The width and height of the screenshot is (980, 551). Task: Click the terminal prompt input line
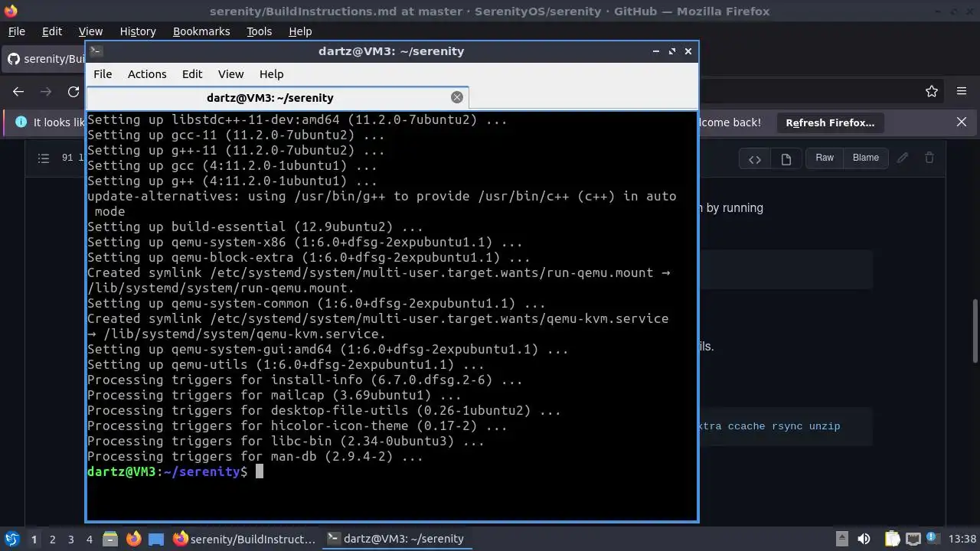[392, 472]
